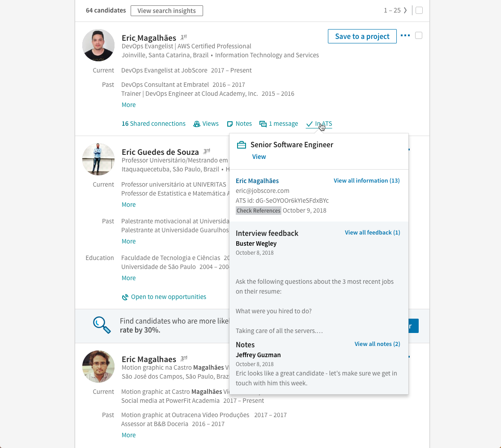Expand More under Eric Magalhães past jobs
501x448 pixels.
coord(128,105)
